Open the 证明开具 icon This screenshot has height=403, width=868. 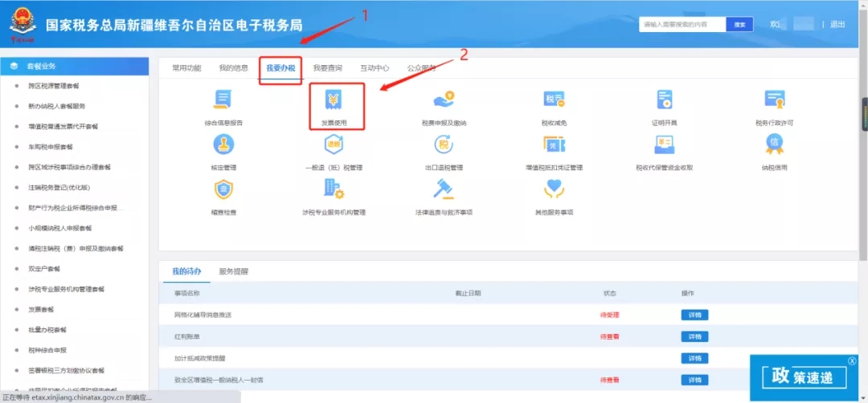(664, 101)
